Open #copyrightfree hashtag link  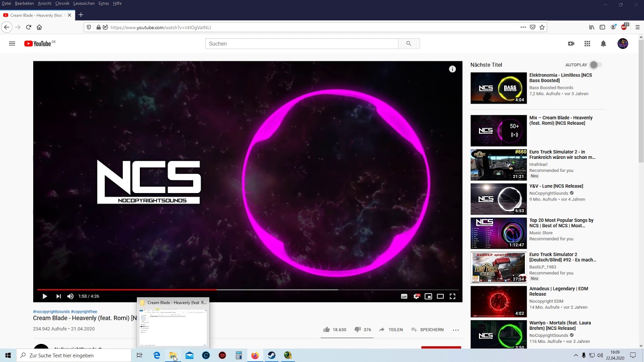point(84,312)
